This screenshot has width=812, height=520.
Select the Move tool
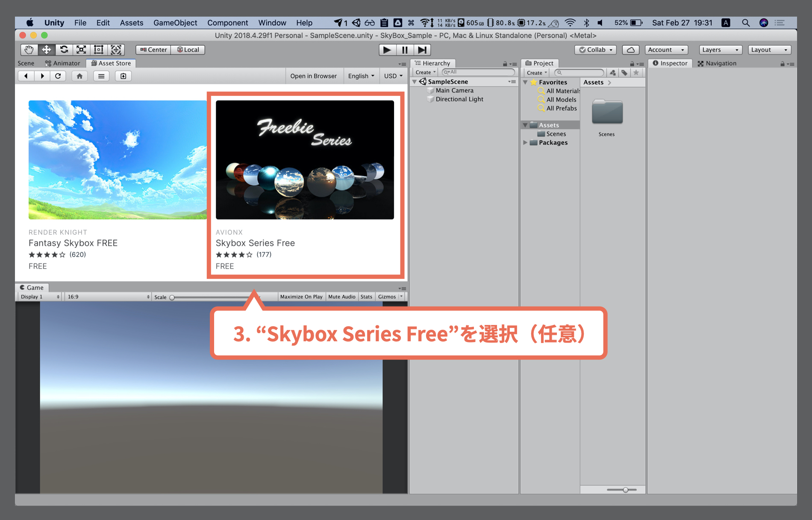(x=47, y=50)
